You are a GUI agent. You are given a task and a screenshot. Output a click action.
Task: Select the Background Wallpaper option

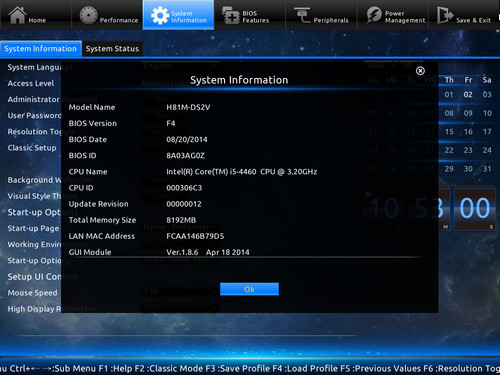pos(49,180)
